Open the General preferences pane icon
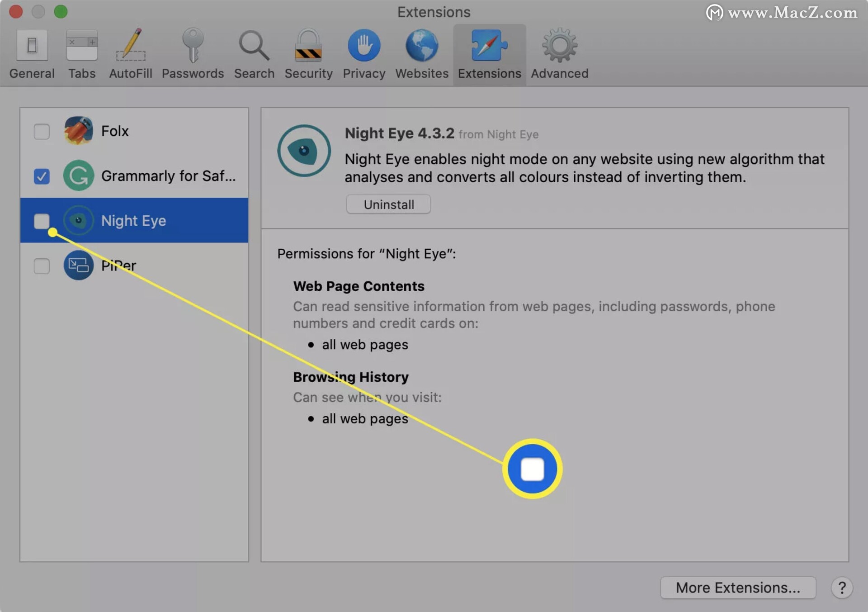Screen dimensions: 868x612 point(32,45)
